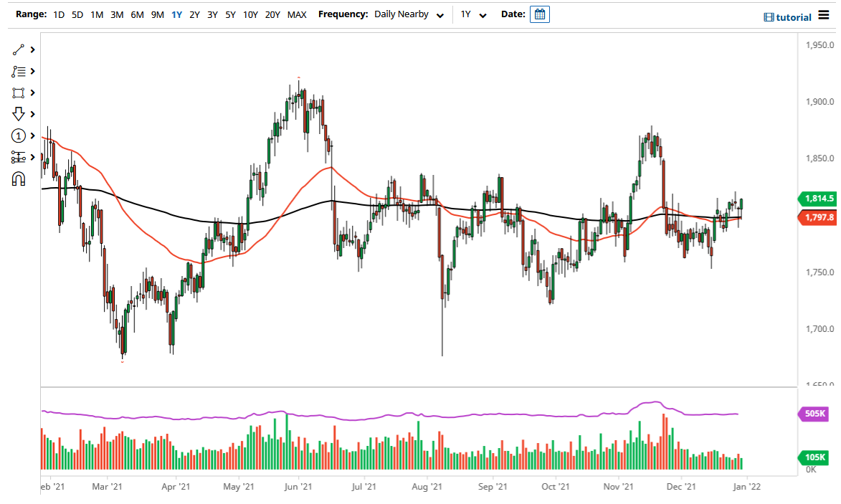841x504 pixels.
Task: Click the Apr '21 date axis label
Action: tap(176, 487)
